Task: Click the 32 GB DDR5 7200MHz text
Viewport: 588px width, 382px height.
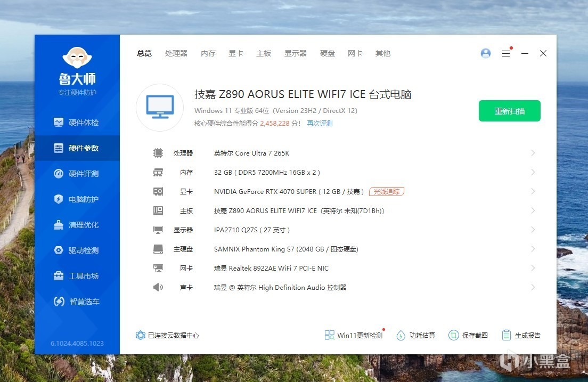Action: 267,172
